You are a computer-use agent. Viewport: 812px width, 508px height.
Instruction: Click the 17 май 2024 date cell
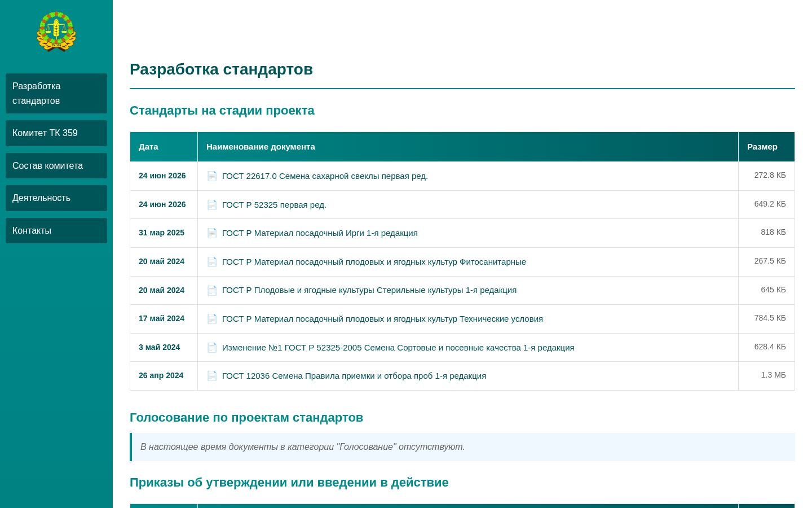(164, 319)
